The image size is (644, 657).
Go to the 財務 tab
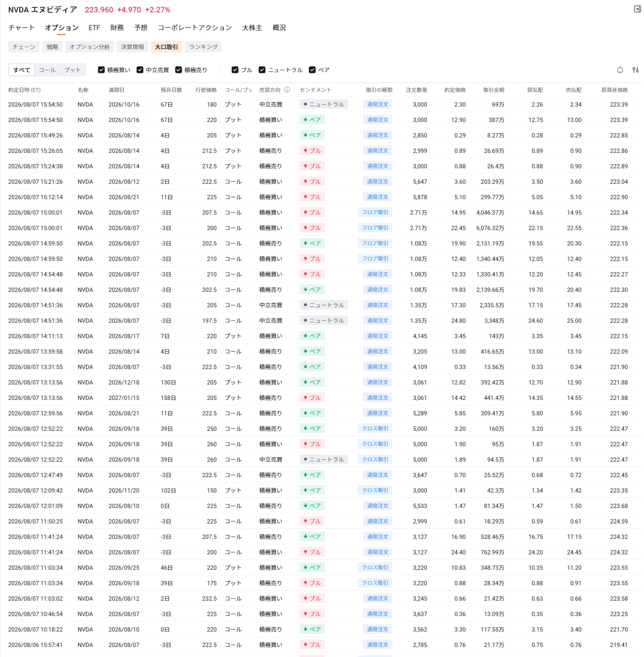click(117, 27)
